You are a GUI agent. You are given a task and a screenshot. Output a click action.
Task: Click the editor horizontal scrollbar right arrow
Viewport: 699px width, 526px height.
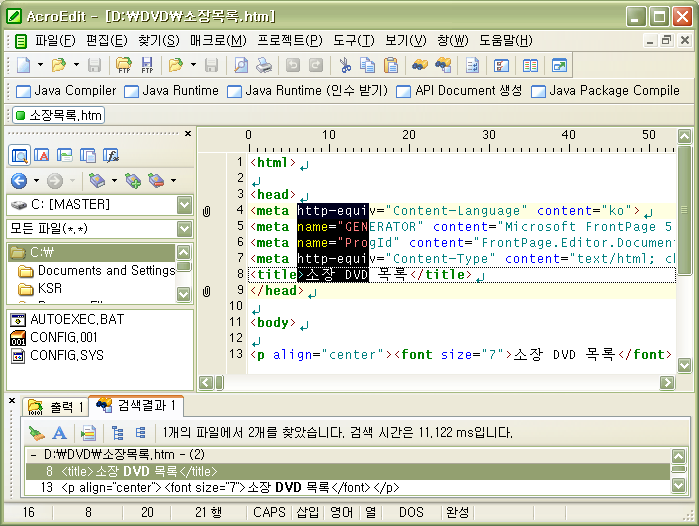[x=667, y=382]
